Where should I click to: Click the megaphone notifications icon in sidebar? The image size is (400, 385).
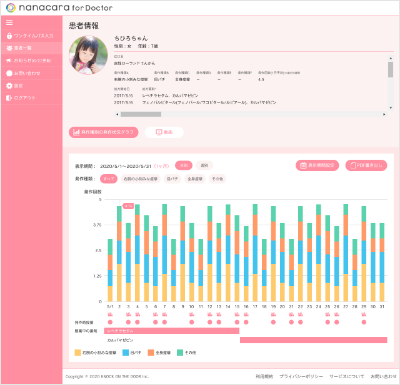9,61
